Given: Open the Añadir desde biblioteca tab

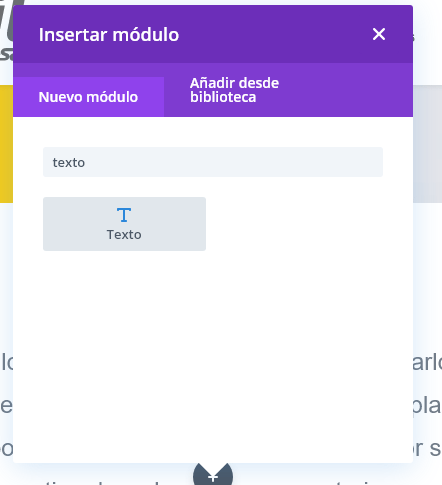Looking at the screenshot, I should (234, 90).
